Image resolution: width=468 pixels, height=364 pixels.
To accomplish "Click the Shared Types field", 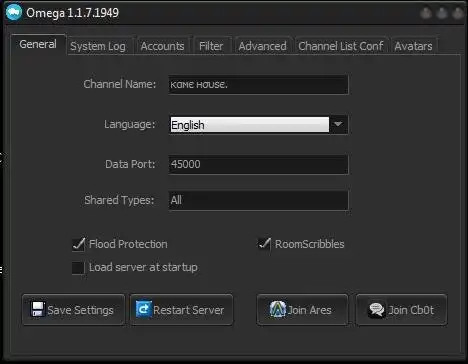I will [259, 200].
